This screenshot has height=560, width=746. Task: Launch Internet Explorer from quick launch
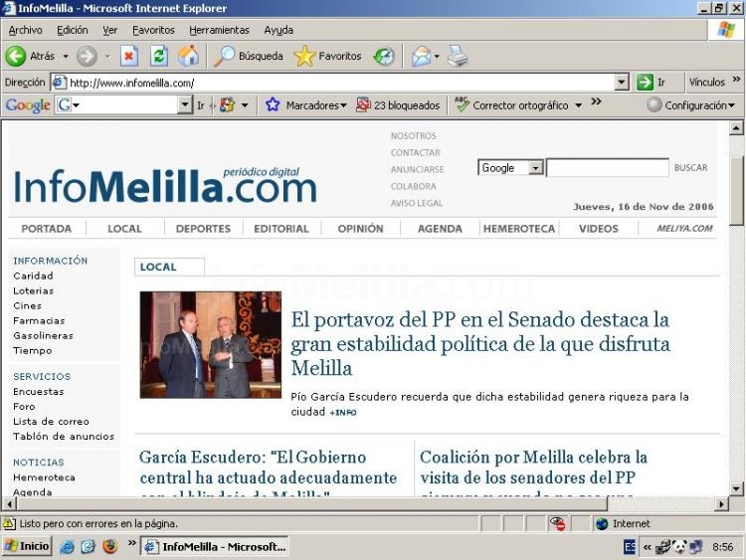coord(67,547)
